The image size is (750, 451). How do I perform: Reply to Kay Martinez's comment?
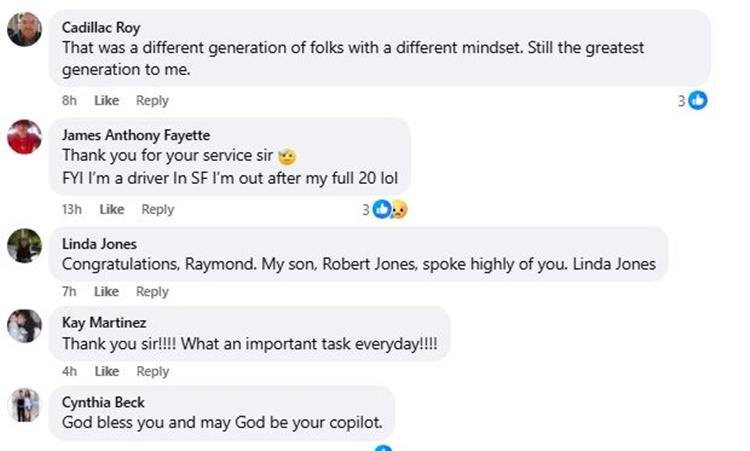[x=152, y=371]
